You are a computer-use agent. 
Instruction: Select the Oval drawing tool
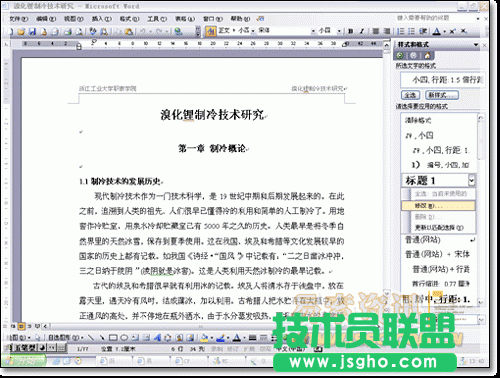point(124,338)
